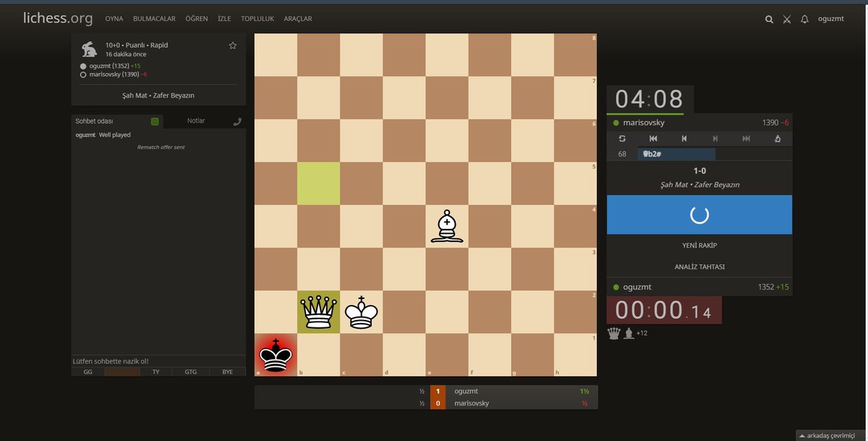The image size is (868, 441).
Task: Open the İZLE menu
Action: click(x=224, y=19)
